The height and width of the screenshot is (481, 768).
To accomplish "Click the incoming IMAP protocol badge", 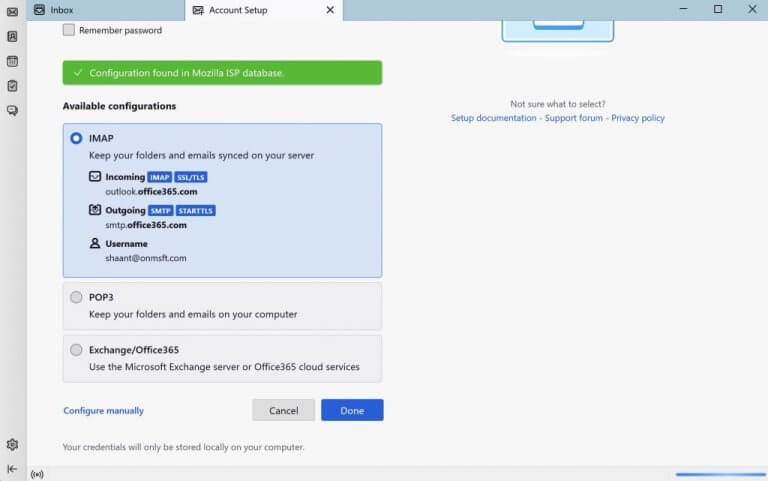I will [160, 177].
